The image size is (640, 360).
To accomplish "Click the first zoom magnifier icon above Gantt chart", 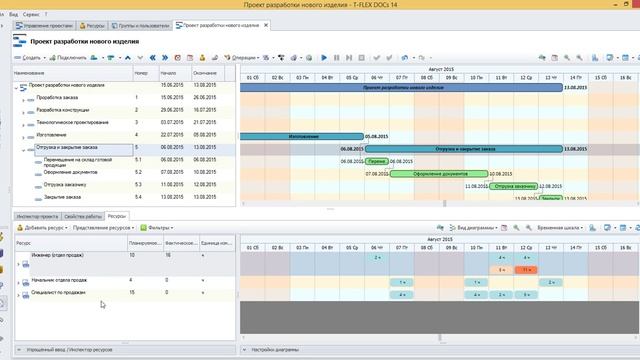I will [567, 58].
